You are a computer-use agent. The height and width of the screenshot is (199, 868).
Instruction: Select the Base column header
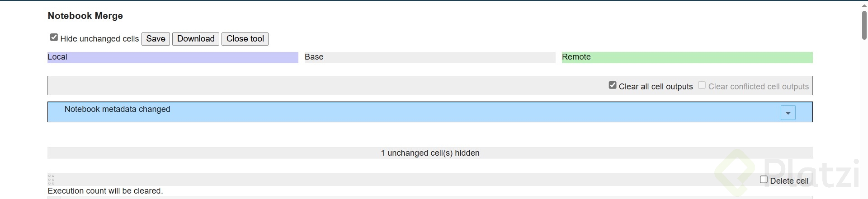pyautogui.click(x=429, y=57)
